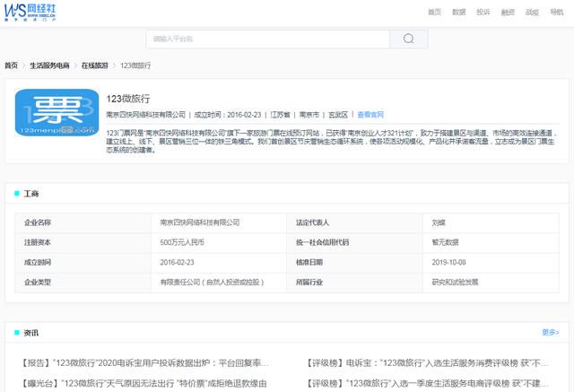Go to 生活服务电商 breadcrumb link

[x=49, y=65]
